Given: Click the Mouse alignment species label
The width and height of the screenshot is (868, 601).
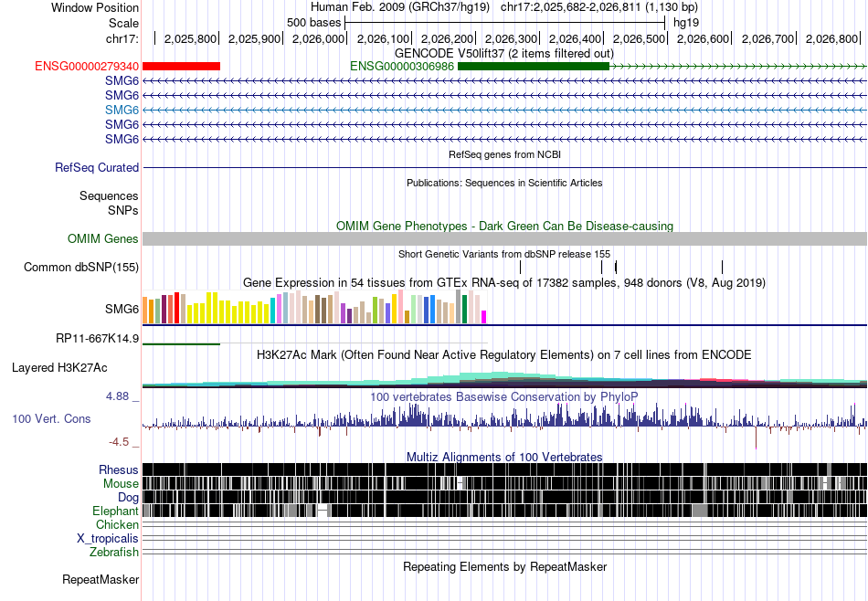Looking at the screenshot, I should [x=121, y=484].
